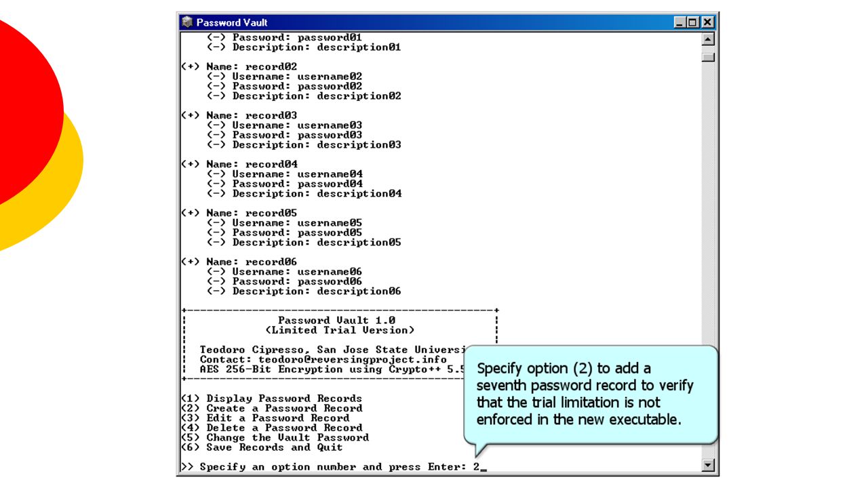Click the text 'Username: username02'

coord(297,77)
